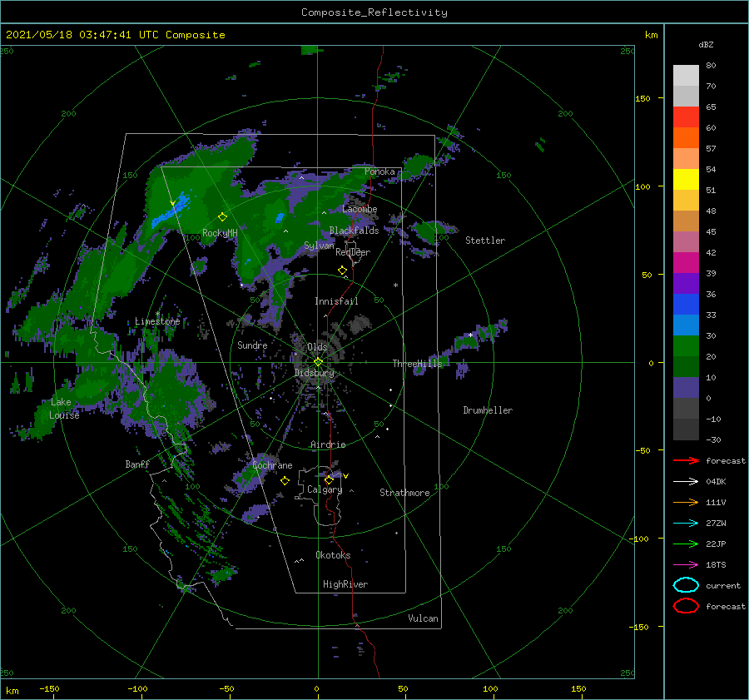The image size is (749, 700).
Task: Click the red 60-65 dBZ color swatch
Action: tap(686, 117)
